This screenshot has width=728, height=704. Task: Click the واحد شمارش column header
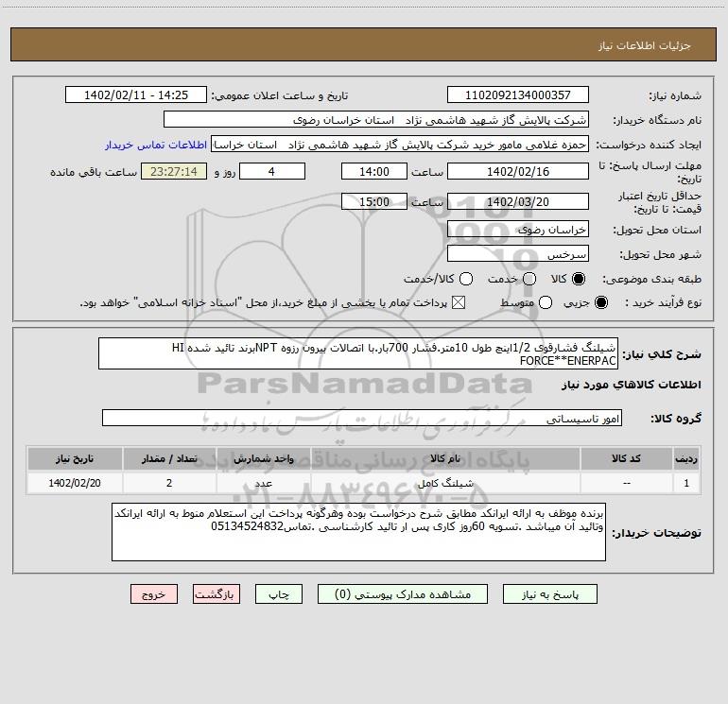(x=263, y=459)
